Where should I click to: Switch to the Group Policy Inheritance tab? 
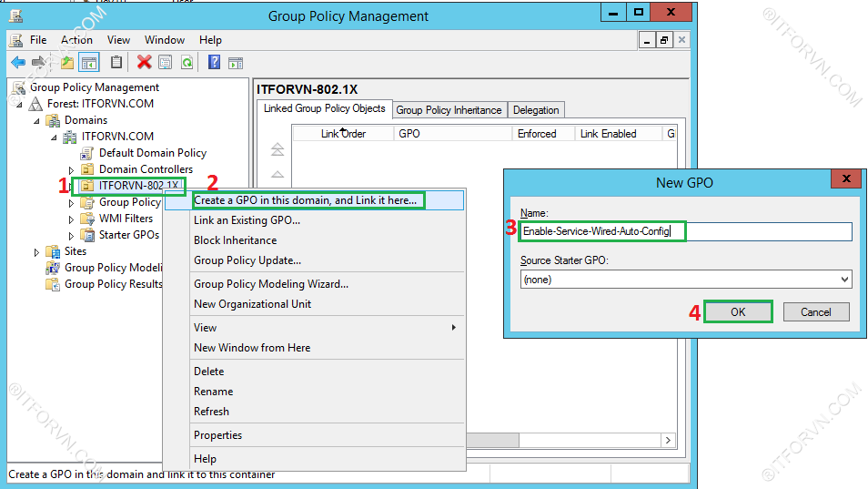(x=449, y=110)
